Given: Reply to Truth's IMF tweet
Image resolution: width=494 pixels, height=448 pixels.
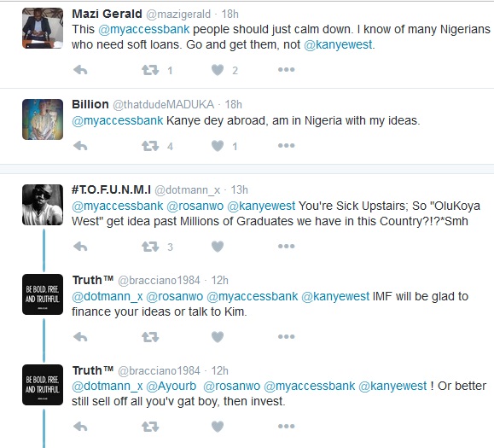Looking at the screenshot, I should tap(80, 337).
